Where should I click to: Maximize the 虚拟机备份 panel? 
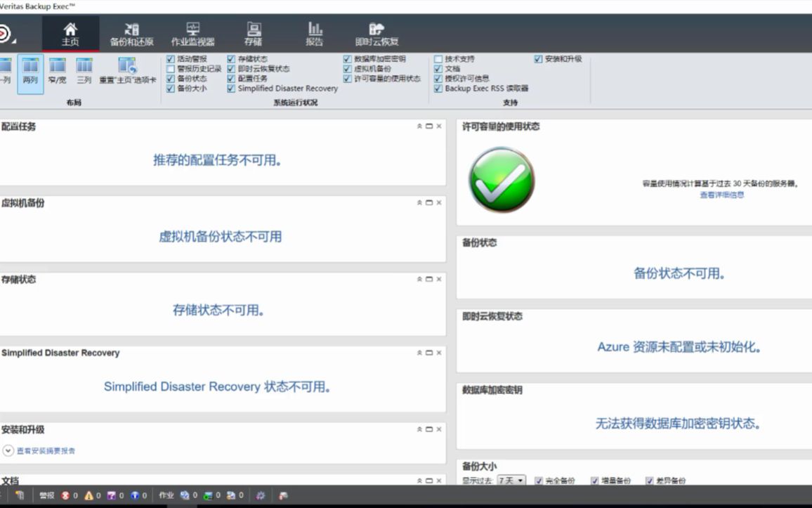[x=428, y=203]
